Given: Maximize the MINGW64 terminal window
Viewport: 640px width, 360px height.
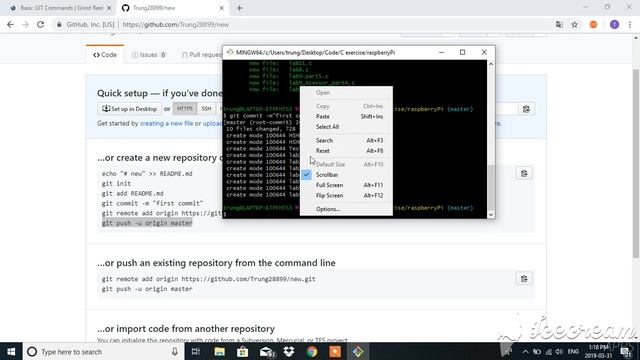Looking at the screenshot, I should point(462,52).
